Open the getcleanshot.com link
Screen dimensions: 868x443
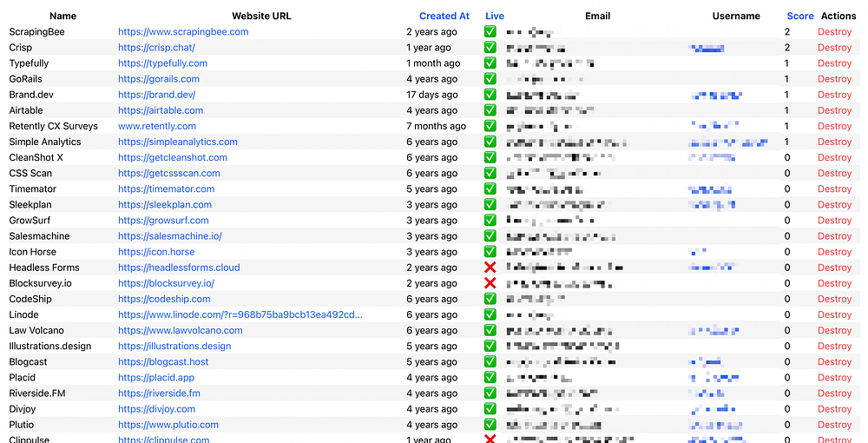click(x=173, y=157)
